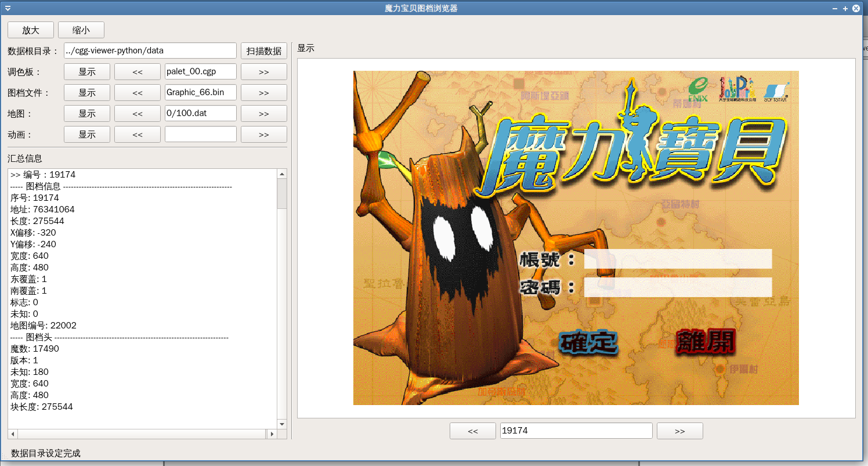
Task: Focus the 数据根目录 path field
Action: [150, 51]
